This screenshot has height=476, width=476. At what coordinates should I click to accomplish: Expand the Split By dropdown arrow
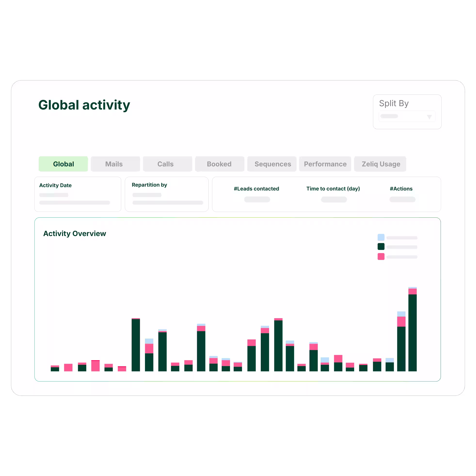[x=429, y=117]
